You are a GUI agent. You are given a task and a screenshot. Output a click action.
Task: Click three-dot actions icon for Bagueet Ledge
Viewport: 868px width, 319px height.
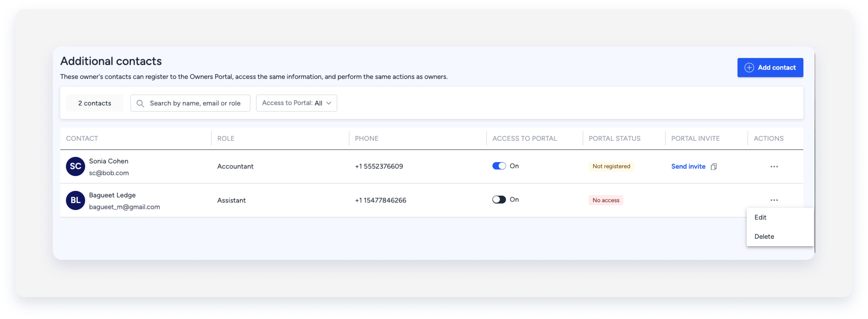pos(774,200)
